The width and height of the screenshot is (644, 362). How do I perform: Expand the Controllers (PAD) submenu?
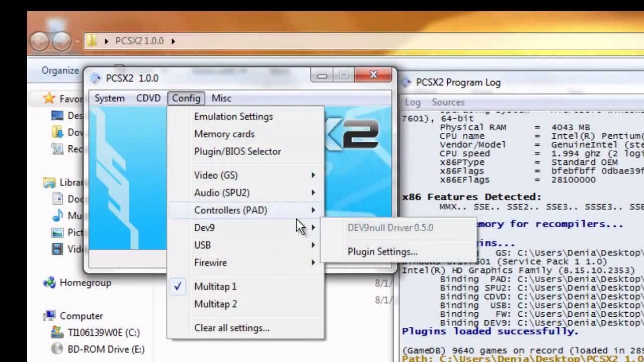[x=246, y=210]
